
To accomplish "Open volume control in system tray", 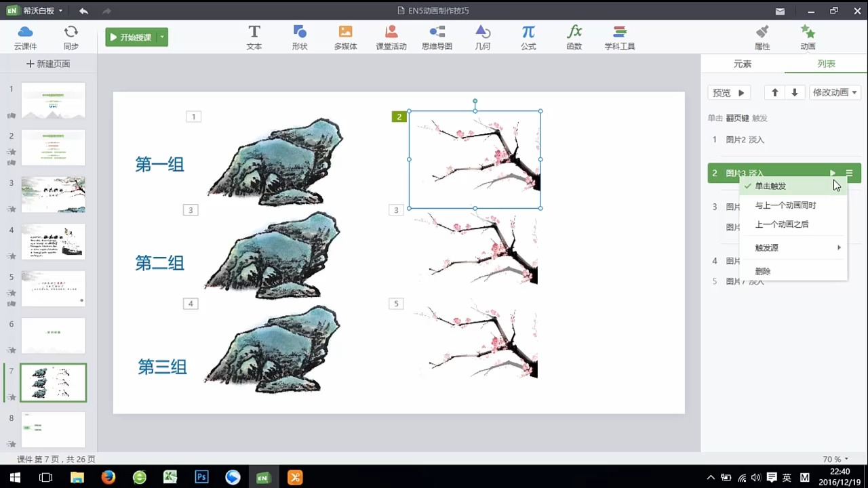I will pos(755,478).
